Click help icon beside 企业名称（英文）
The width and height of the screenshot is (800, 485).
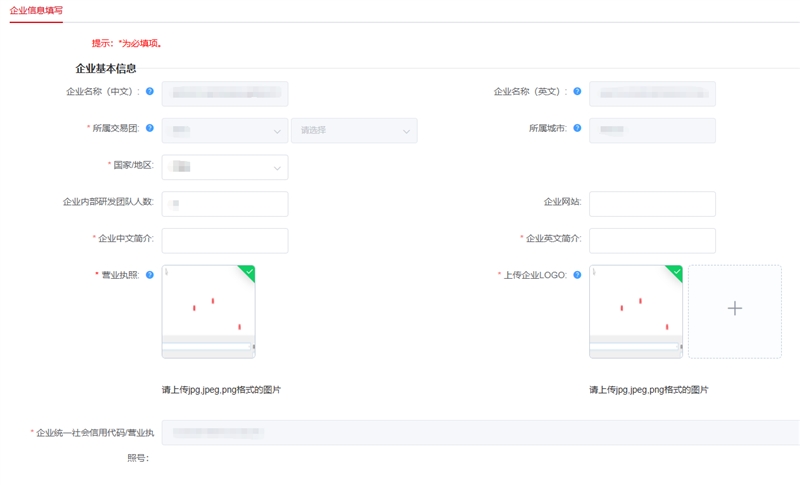(x=577, y=91)
